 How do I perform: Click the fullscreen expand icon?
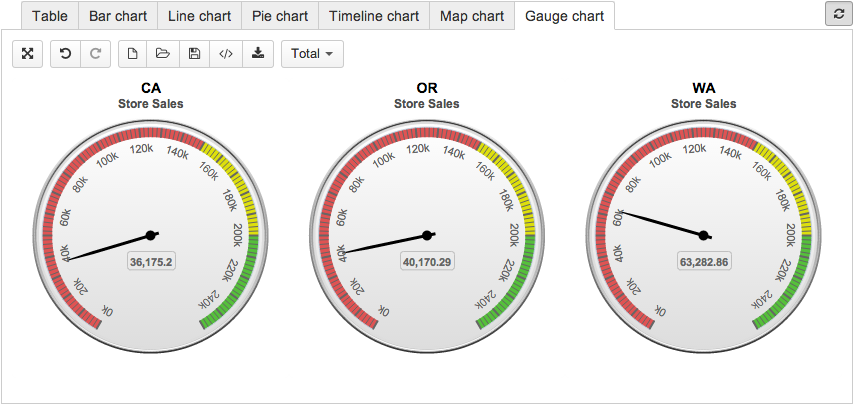point(27,54)
